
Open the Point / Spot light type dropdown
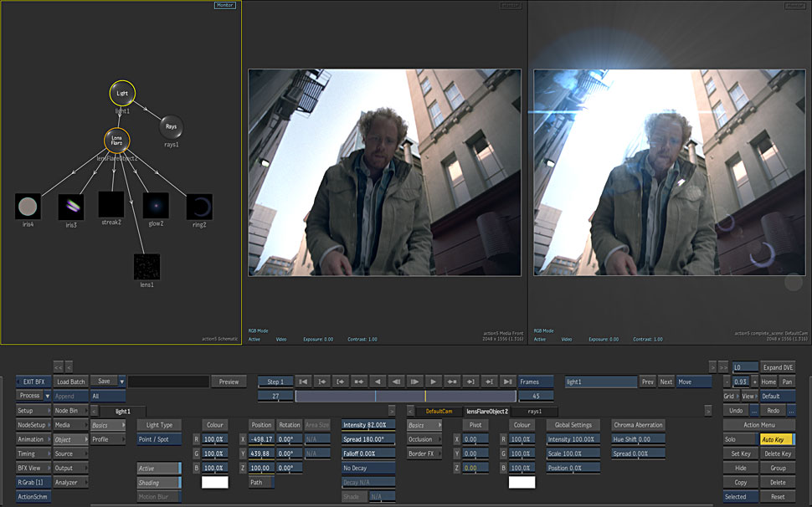[x=159, y=439]
